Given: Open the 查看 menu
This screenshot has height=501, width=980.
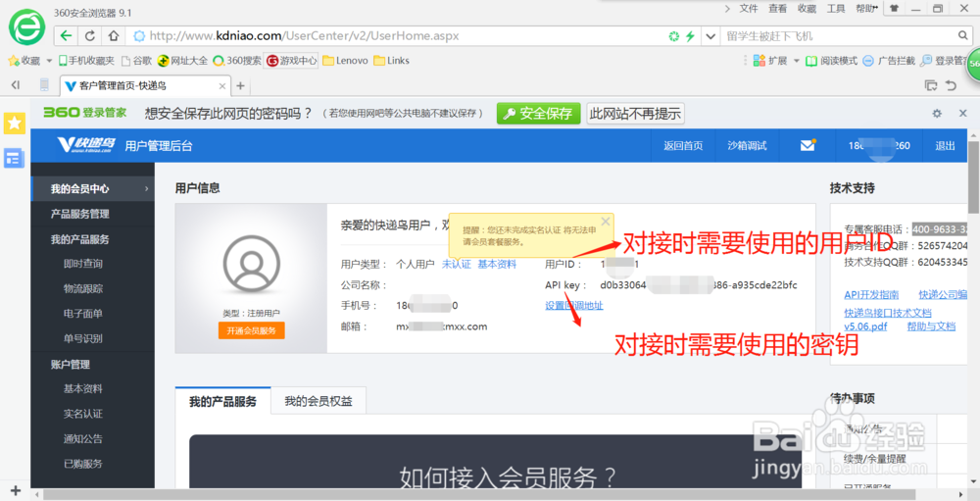Looking at the screenshot, I should [x=777, y=9].
